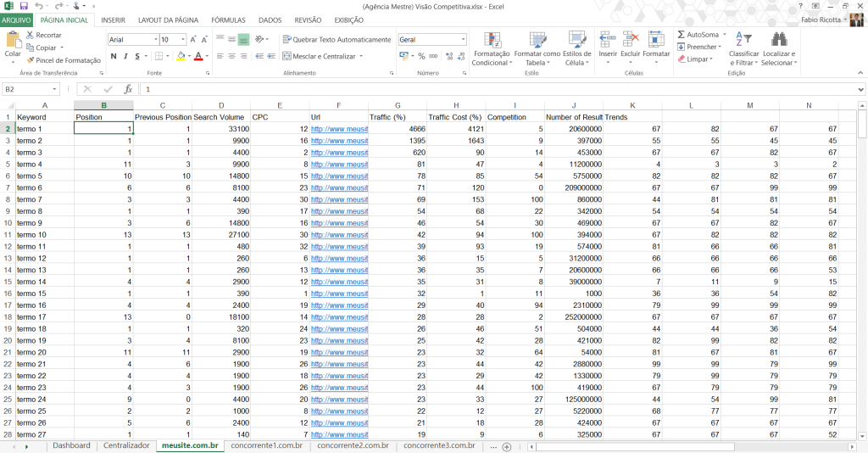Click the yellow fill color button

pyautogui.click(x=181, y=57)
